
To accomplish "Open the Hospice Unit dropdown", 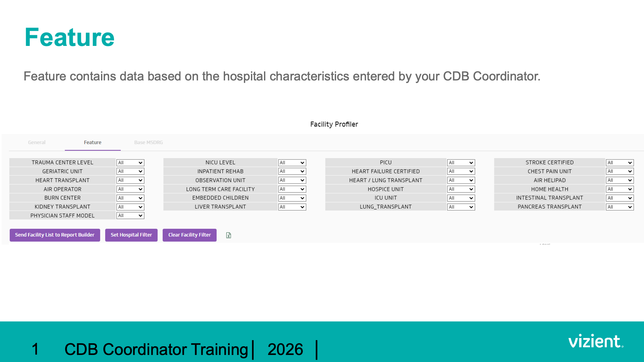I will tap(461, 189).
